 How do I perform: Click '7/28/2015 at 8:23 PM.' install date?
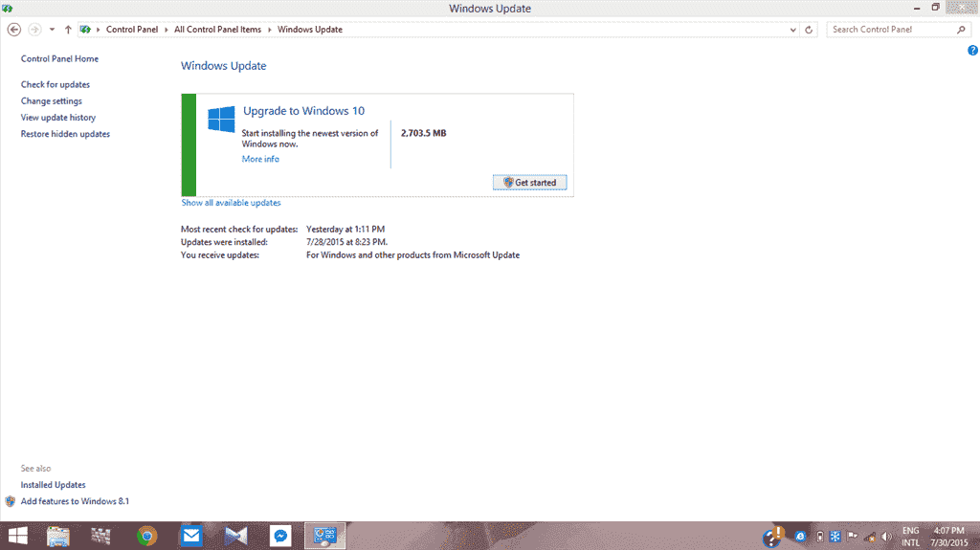tap(346, 242)
